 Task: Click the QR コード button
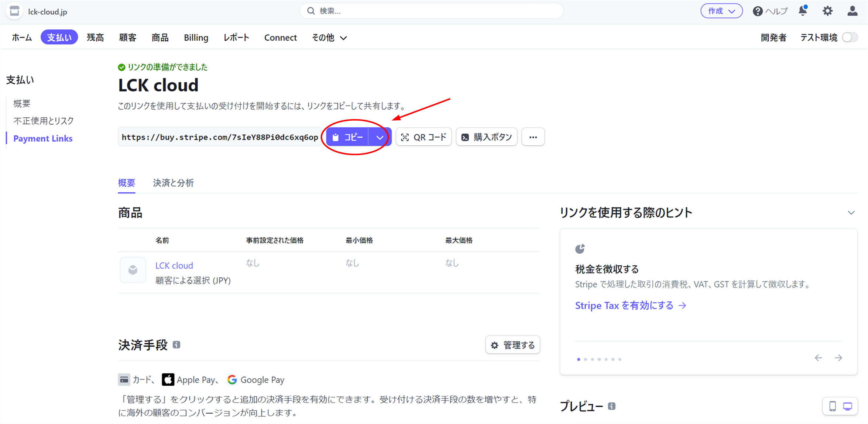click(423, 137)
